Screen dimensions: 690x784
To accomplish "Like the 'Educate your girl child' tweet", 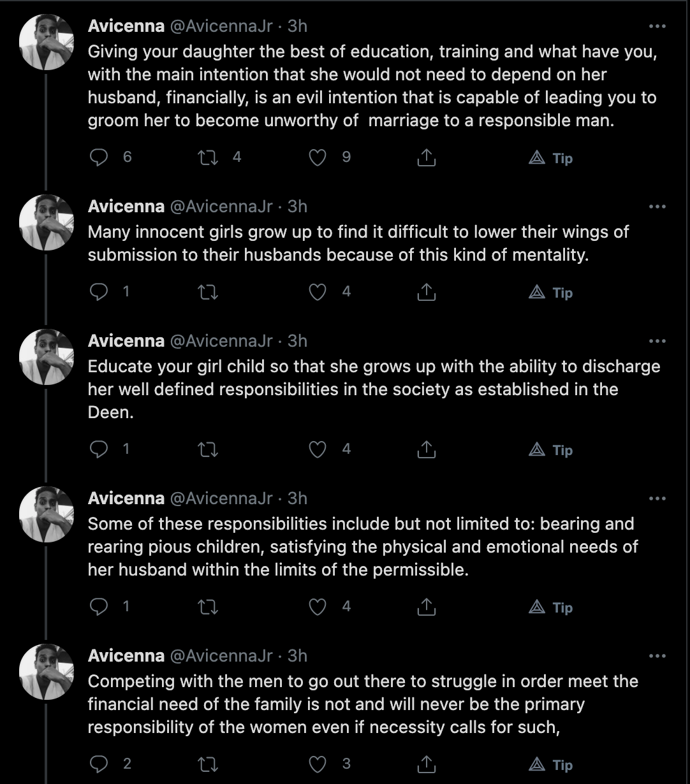I will pyautogui.click(x=318, y=449).
